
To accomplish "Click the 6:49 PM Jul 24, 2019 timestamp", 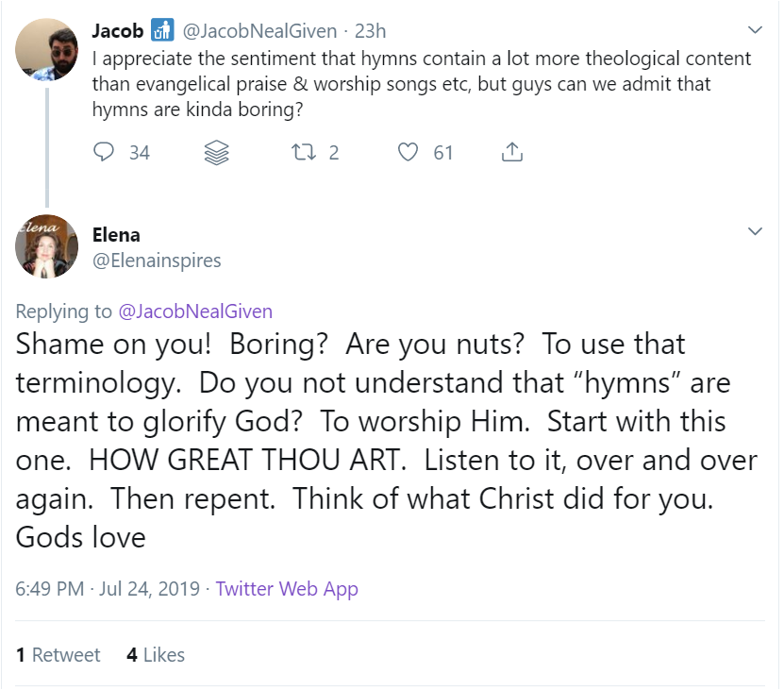I will coord(108,589).
